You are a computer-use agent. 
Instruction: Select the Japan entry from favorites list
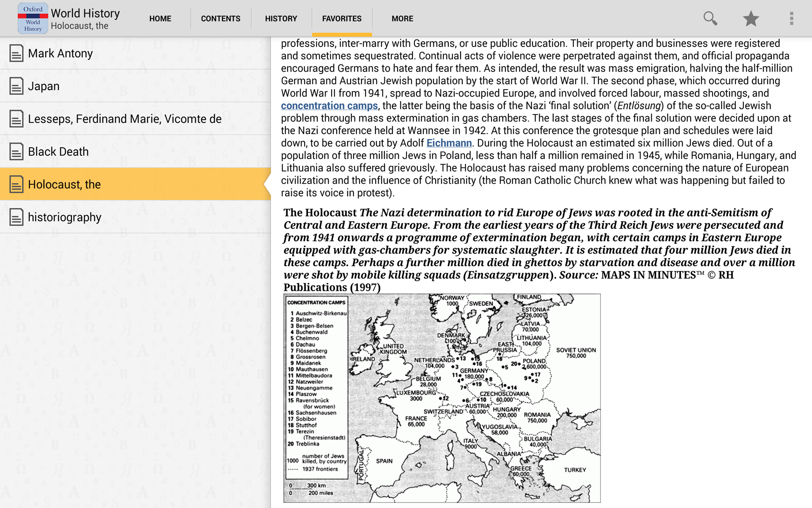(x=44, y=86)
